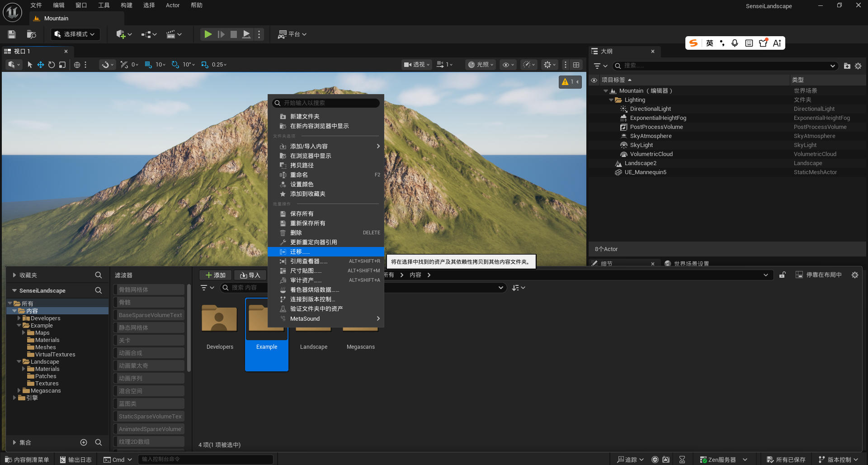
Task: Open outliner filter menu
Action: [600, 66]
